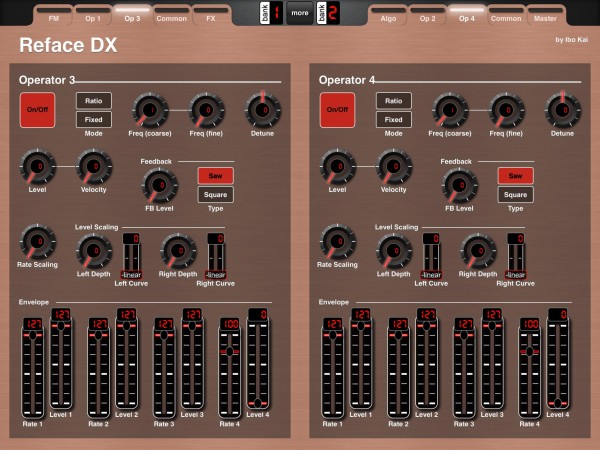
Task: Set Operator 4 mode to Fixed
Action: [393, 119]
